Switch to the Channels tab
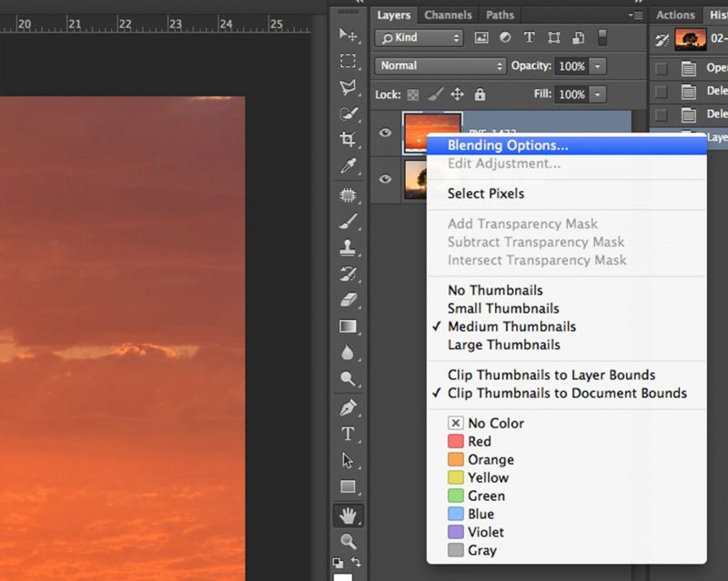The height and width of the screenshot is (581, 728). click(x=448, y=15)
